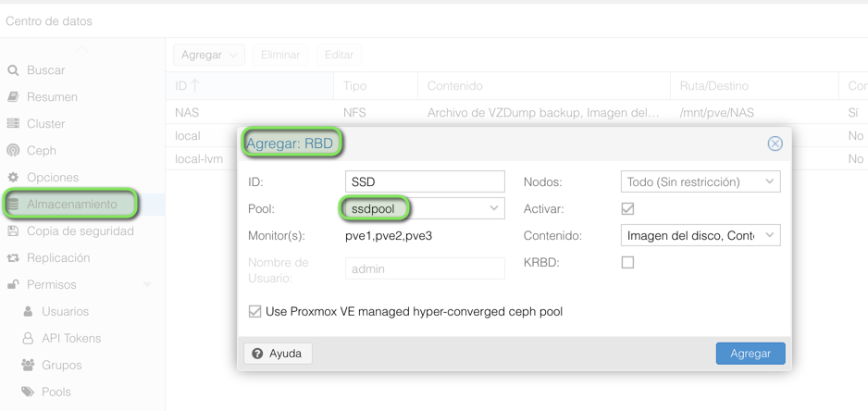Click the Replicación arrows icon
Screen dimensions: 868x411
(x=13, y=258)
